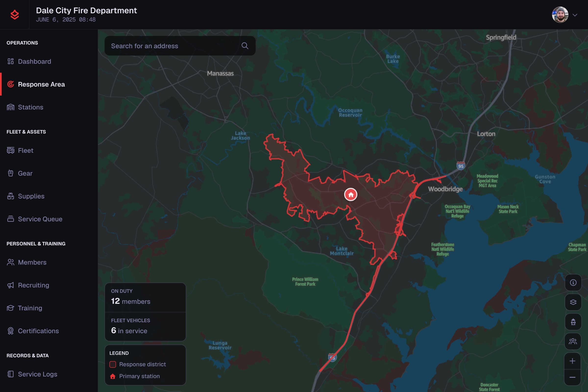This screenshot has height=392, width=588.
Task: Click the address search field
Action: coord(180,46)
